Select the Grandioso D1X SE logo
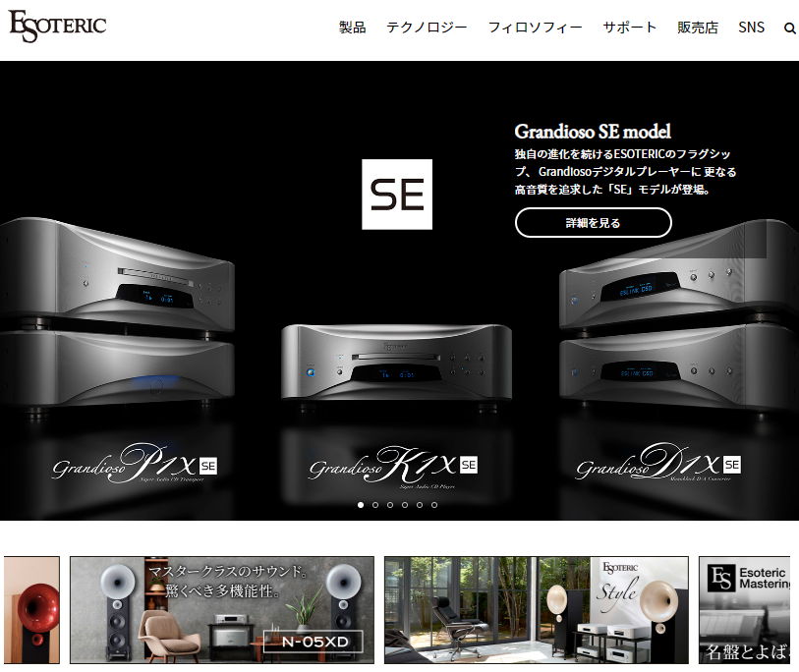 pos(658,462)
